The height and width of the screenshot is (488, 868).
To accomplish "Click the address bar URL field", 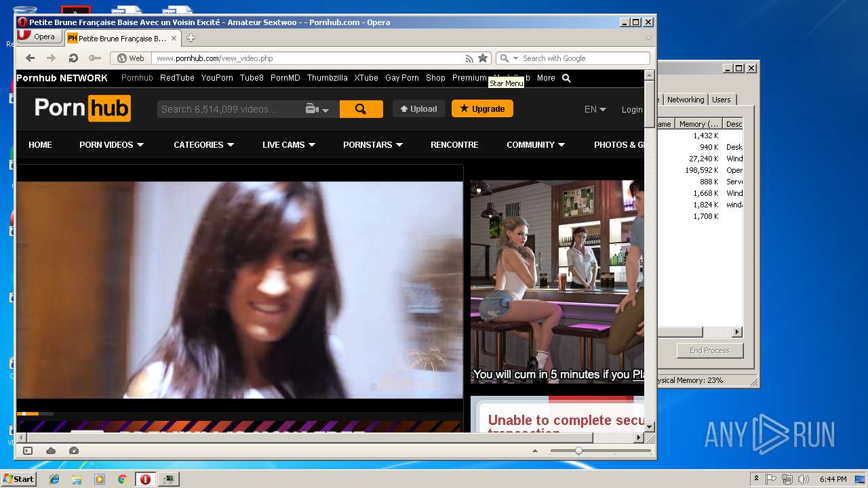I will coord(309,58).
